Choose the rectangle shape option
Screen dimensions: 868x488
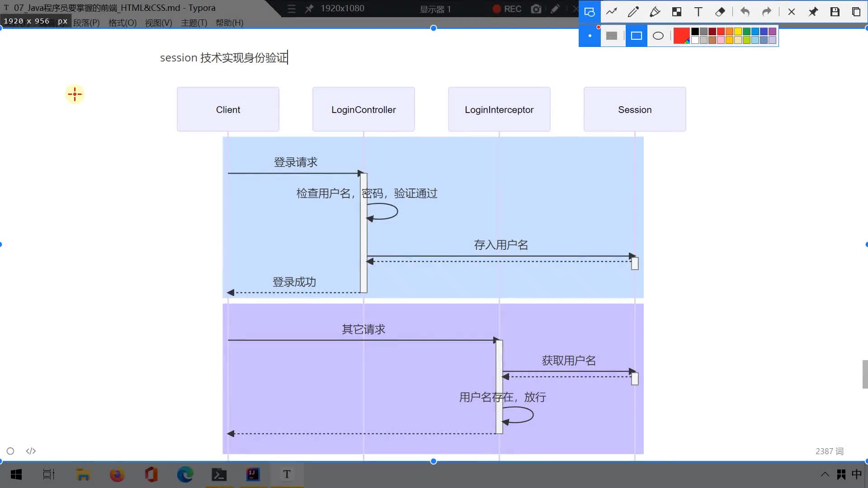click(x=637, y=36)
